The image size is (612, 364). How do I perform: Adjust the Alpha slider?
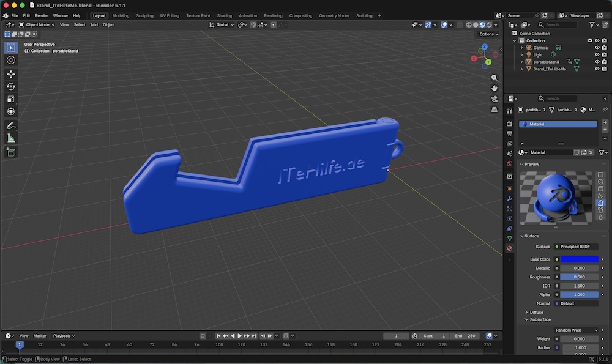click(x=579, y=294)
